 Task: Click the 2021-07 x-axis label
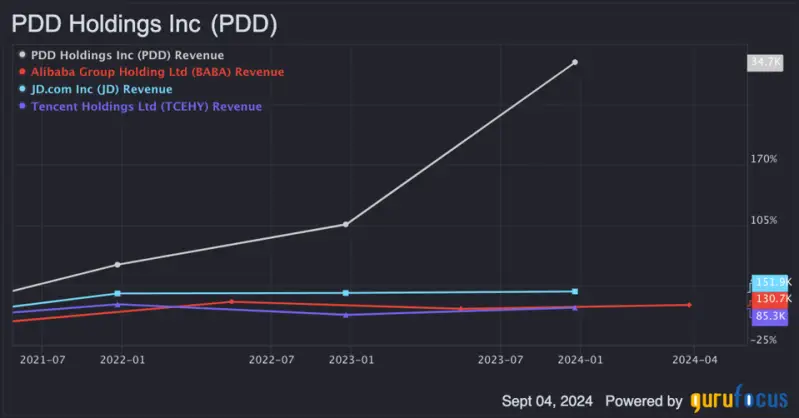coord(42,360)
